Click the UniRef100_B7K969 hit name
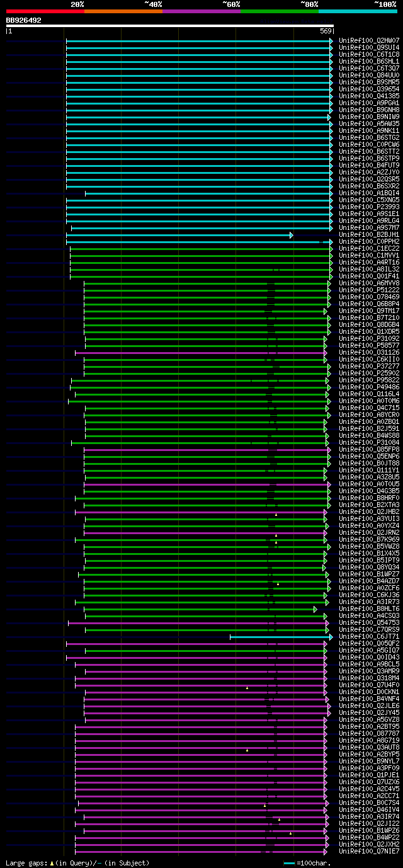Image resolution: width=403 pixels, height=868 pixels. tap(369, 540)
